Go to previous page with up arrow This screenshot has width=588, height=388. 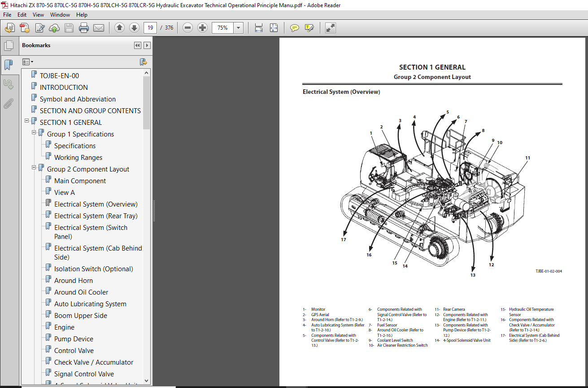point(119,28)
